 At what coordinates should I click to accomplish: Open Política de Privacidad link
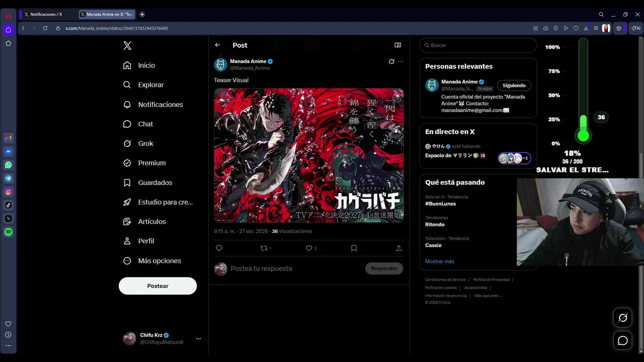click(x=492, y=280)
